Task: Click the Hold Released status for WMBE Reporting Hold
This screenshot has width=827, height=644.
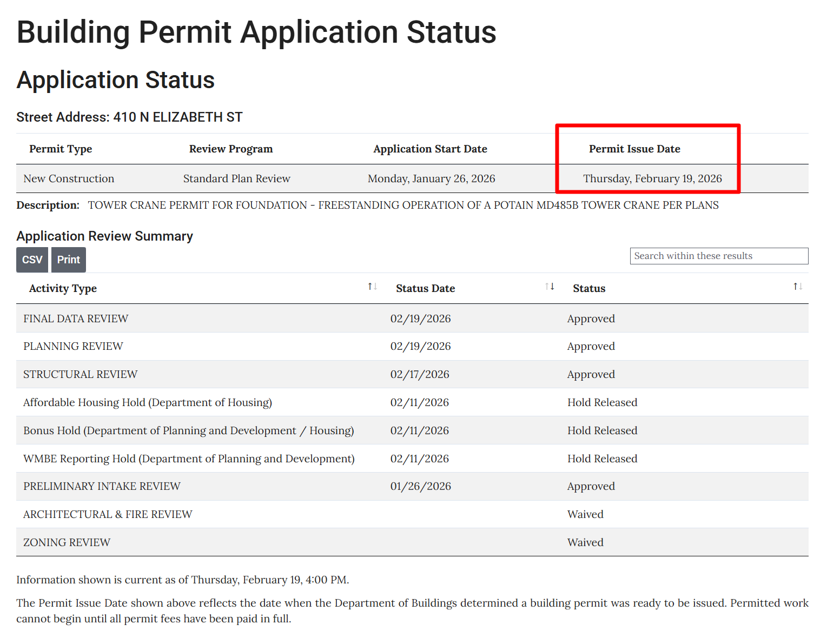Action: (x=602, y=458)
